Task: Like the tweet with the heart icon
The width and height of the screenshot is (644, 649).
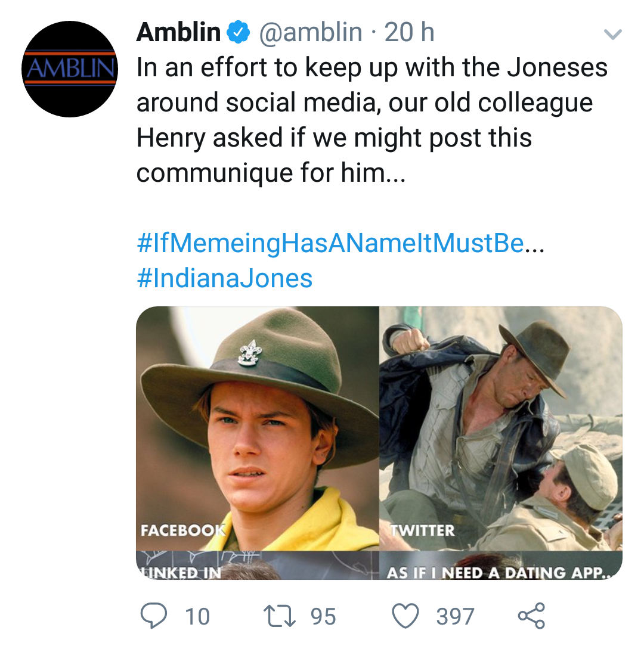Action: click(406, 616)
